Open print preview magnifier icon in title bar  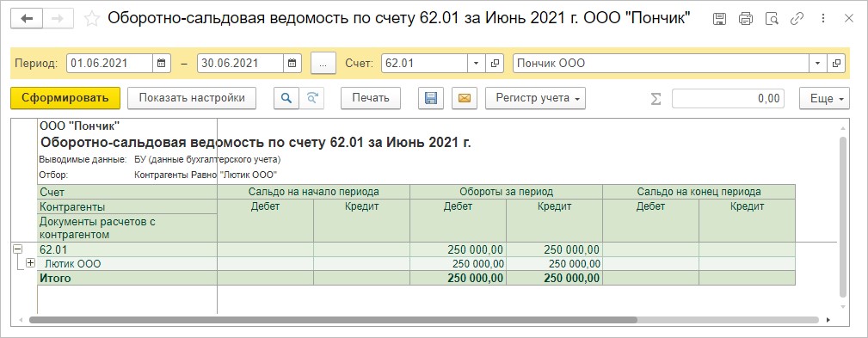pyautogui.click(x=772, y=19)
